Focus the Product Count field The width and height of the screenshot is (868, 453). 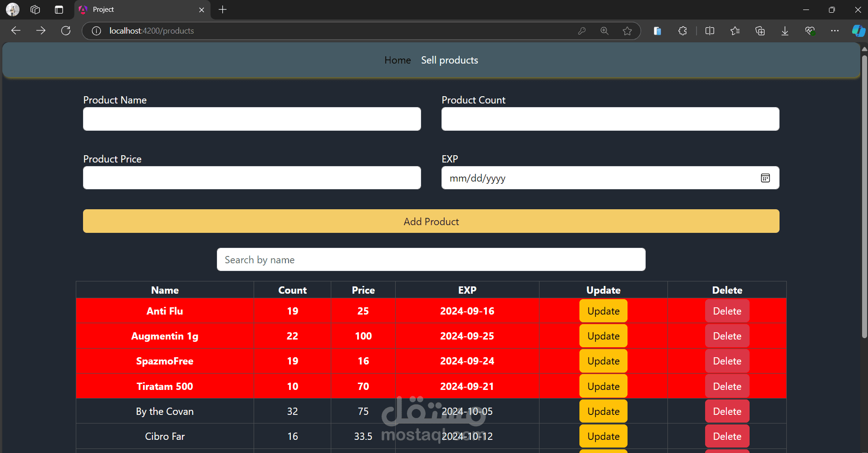coord(610,119)
